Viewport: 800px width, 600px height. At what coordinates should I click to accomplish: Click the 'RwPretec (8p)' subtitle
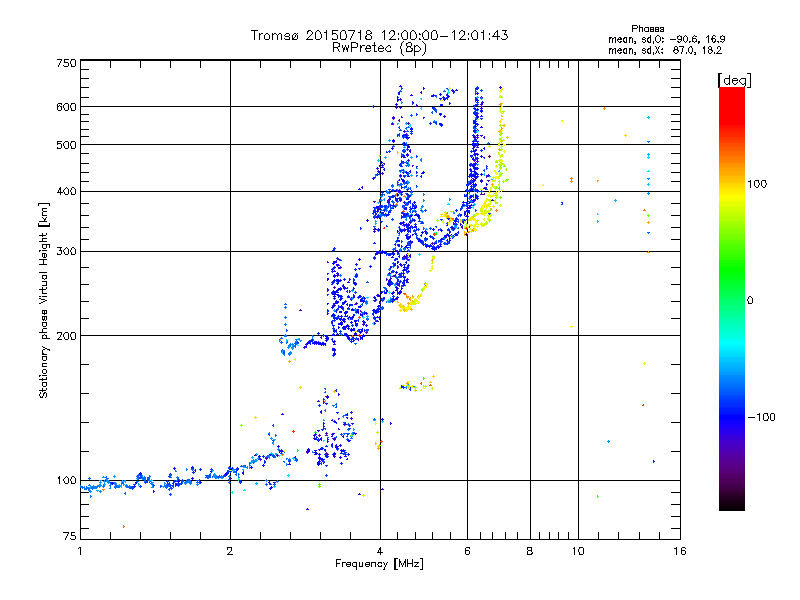tap(379, 48)
